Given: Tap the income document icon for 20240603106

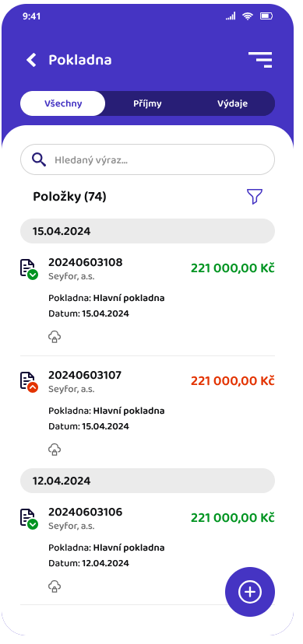Looking at the screenshot, I should point(29,519).
